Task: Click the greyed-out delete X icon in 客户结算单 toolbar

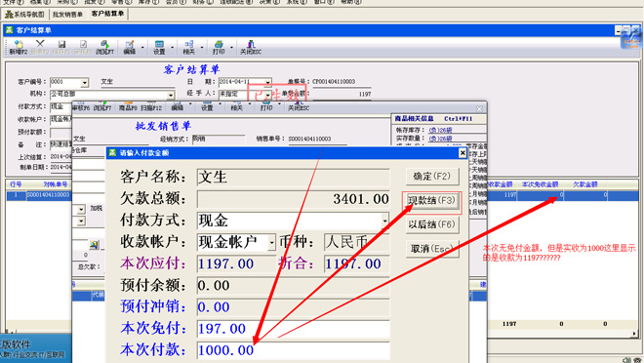Action: [40, 44]
